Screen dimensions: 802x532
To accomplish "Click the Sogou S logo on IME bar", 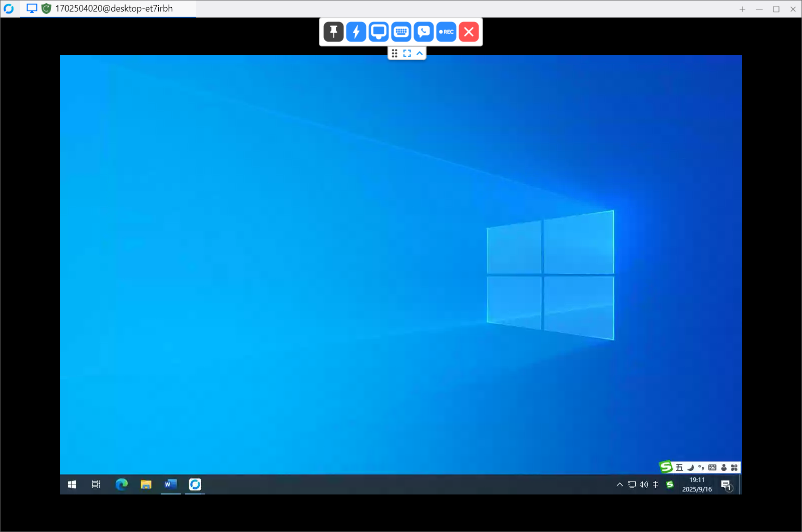I will coord(666,467).
